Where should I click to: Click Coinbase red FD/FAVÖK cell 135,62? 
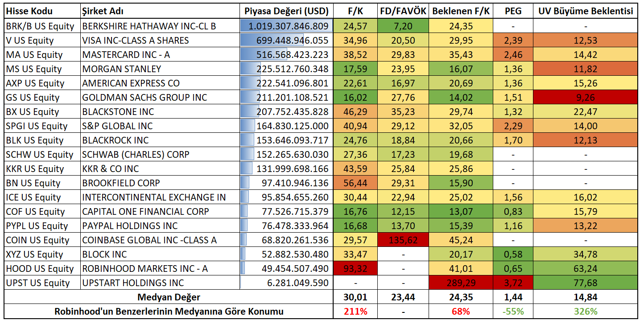tap(403, 240)
